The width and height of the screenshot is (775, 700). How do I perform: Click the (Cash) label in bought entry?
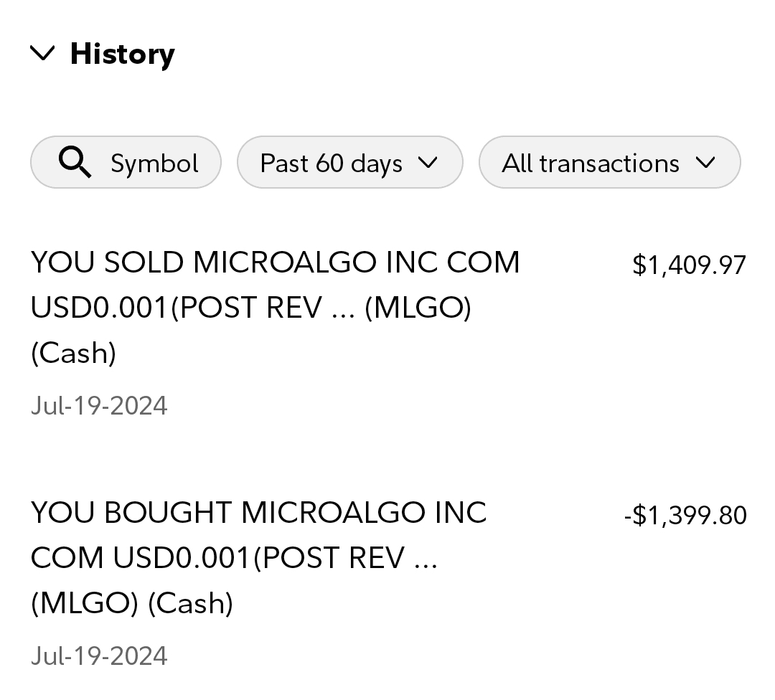pos(190,603)
